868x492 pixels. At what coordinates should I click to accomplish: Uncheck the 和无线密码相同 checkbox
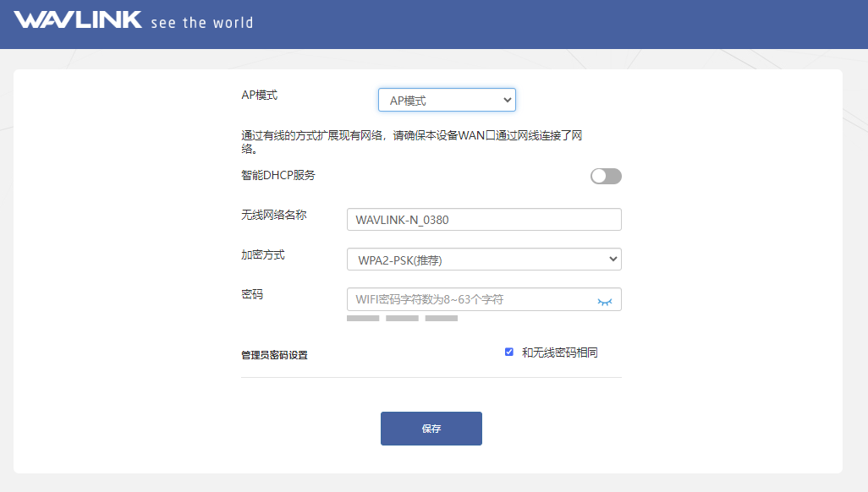click(x=509, y=353)
